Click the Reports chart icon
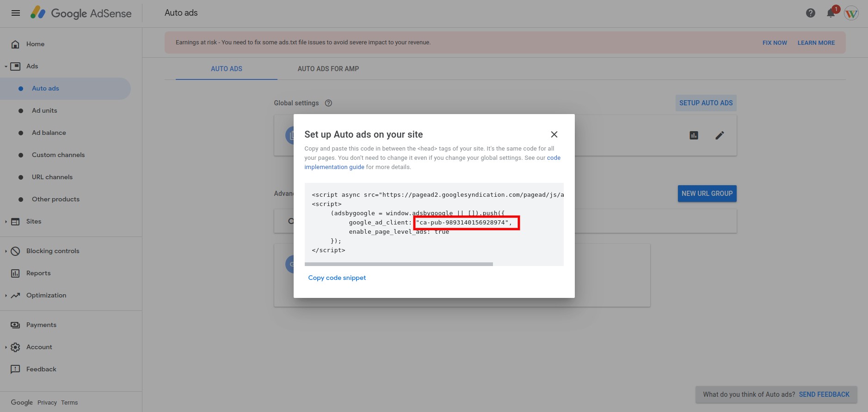The height and width of the screenshot is (412, 868). pyautogui.click(x=15, y=273)
